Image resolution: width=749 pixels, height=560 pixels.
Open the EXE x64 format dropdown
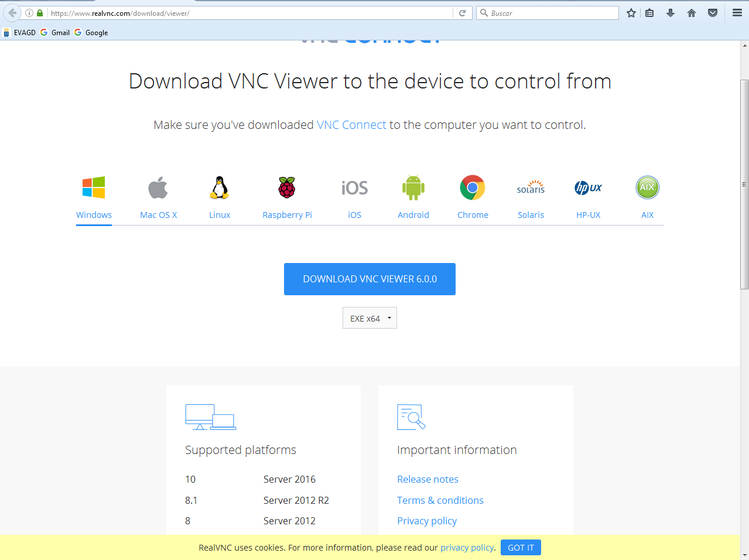[369, 317]
